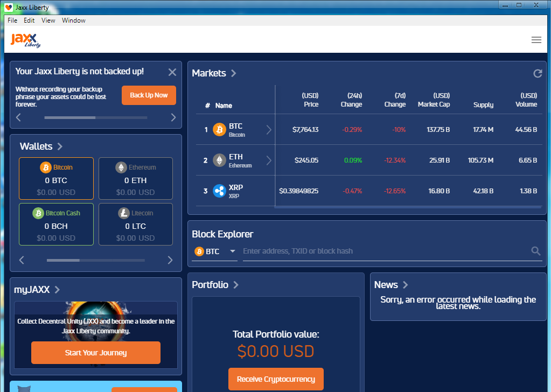Click the Bitcoin icon in Markets row 1
Screen dimensions: 551x392
[219, 130]
